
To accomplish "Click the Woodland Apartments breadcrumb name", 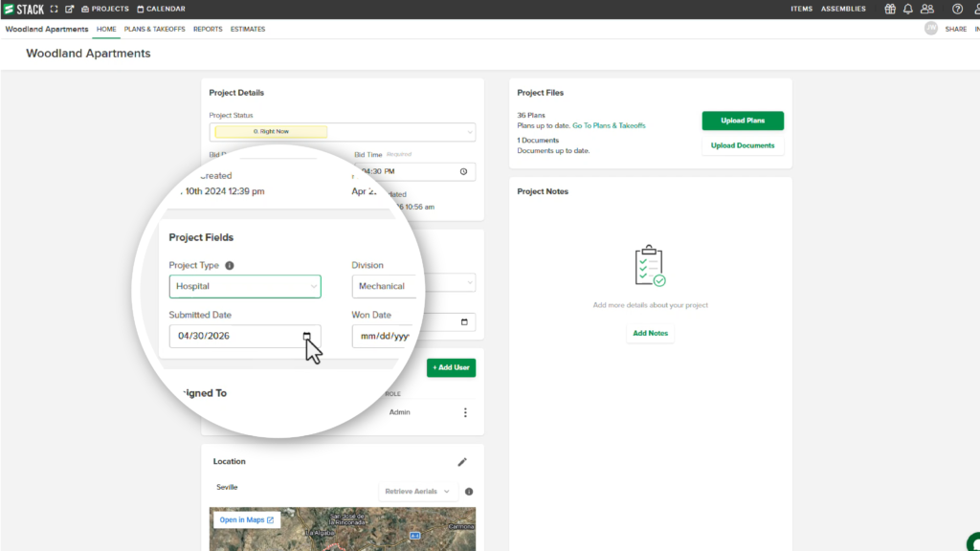I will (47, 30).
